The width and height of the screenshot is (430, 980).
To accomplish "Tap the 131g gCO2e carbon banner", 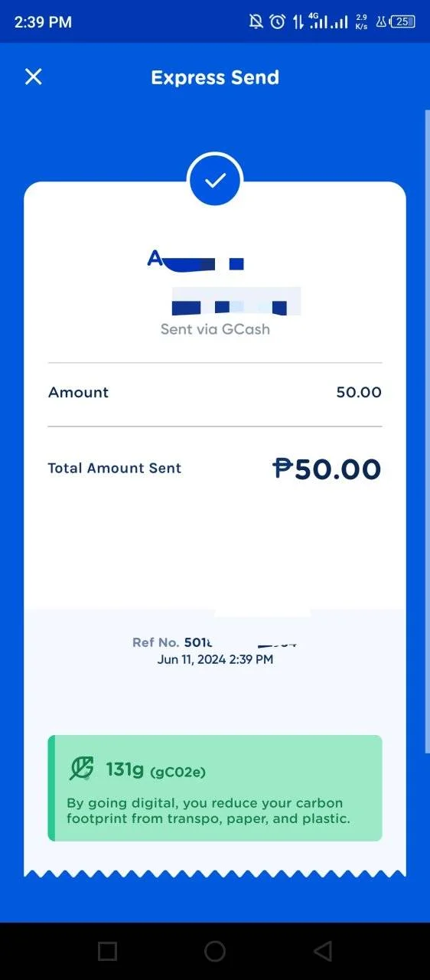I will [x=215, y=788].
